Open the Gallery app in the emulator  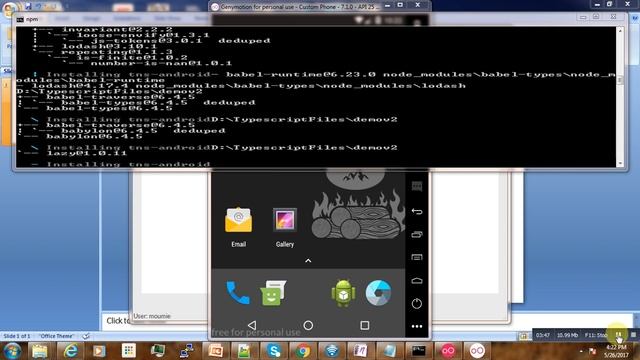click(x=284, y=220)
